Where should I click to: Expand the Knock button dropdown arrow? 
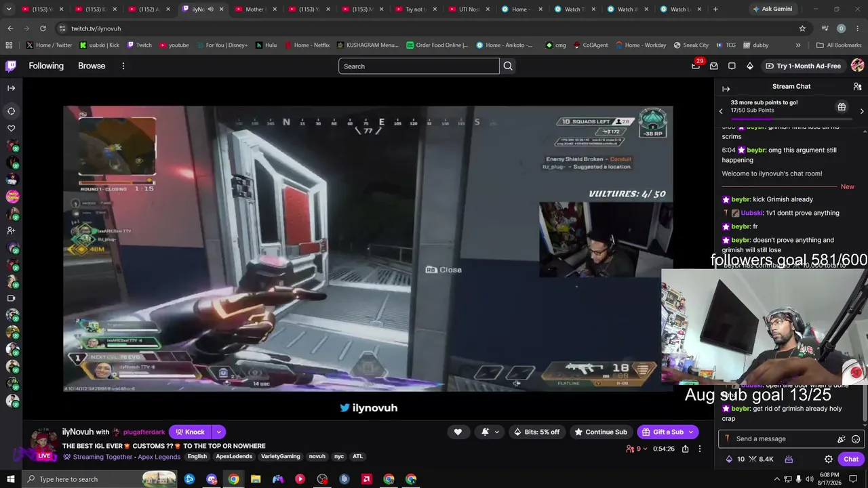(218, 432)
